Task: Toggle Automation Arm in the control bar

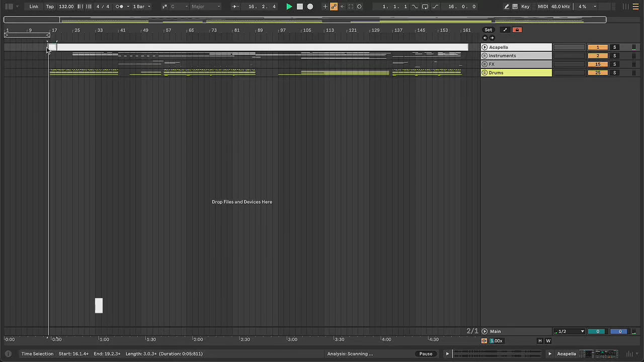Action: (334, 7)
